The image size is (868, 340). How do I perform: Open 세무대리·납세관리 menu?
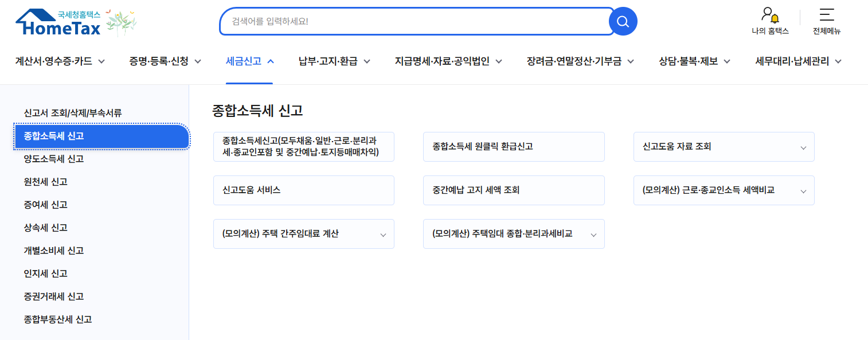[799, 61]
